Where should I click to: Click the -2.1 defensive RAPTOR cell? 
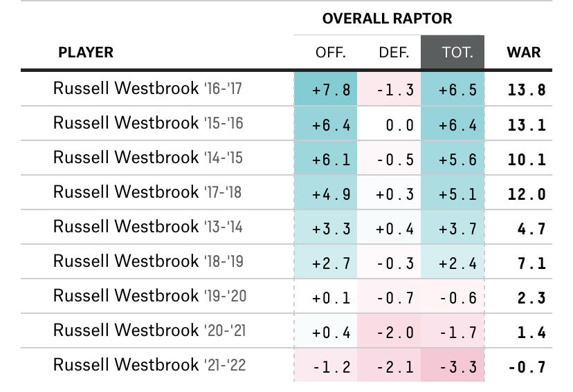pos(395,366)
